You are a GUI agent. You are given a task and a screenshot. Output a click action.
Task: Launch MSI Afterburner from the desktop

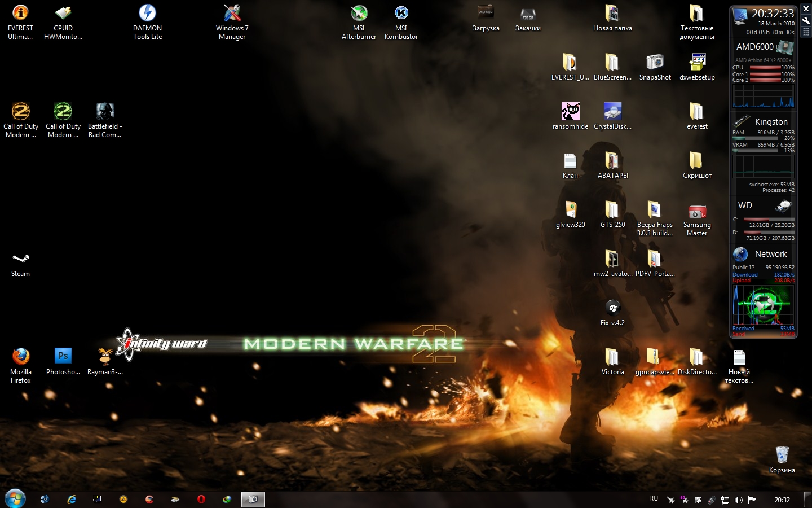click(359, 14)
